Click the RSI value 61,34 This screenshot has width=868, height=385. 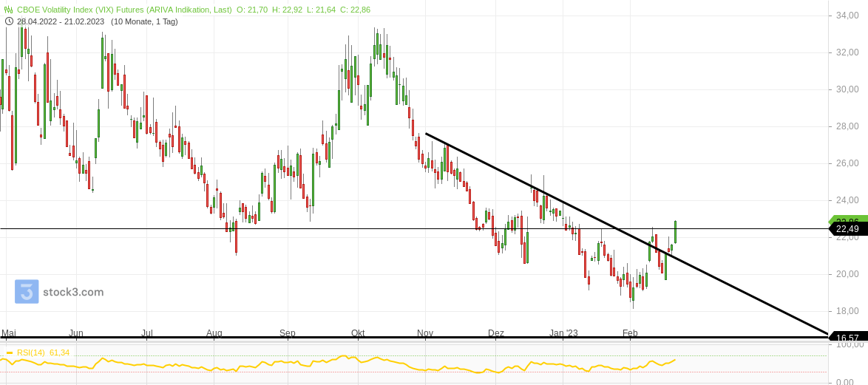[60, 353]
